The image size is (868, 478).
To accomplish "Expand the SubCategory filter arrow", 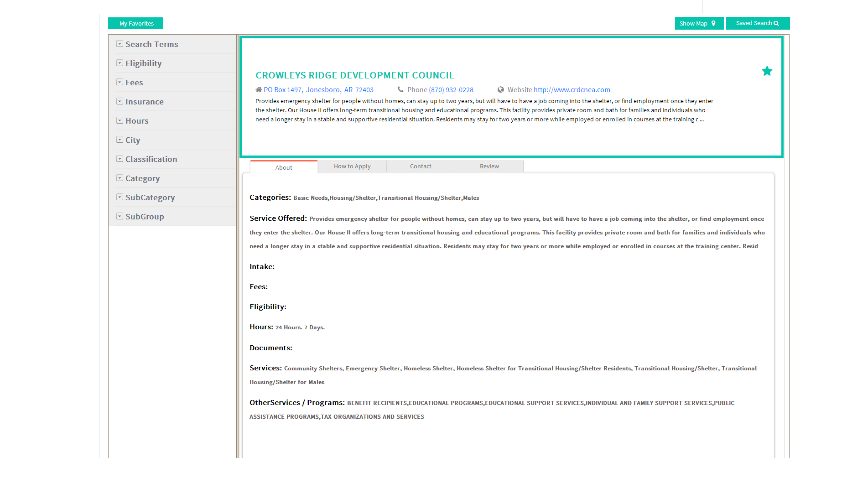I will coord(120,197).
